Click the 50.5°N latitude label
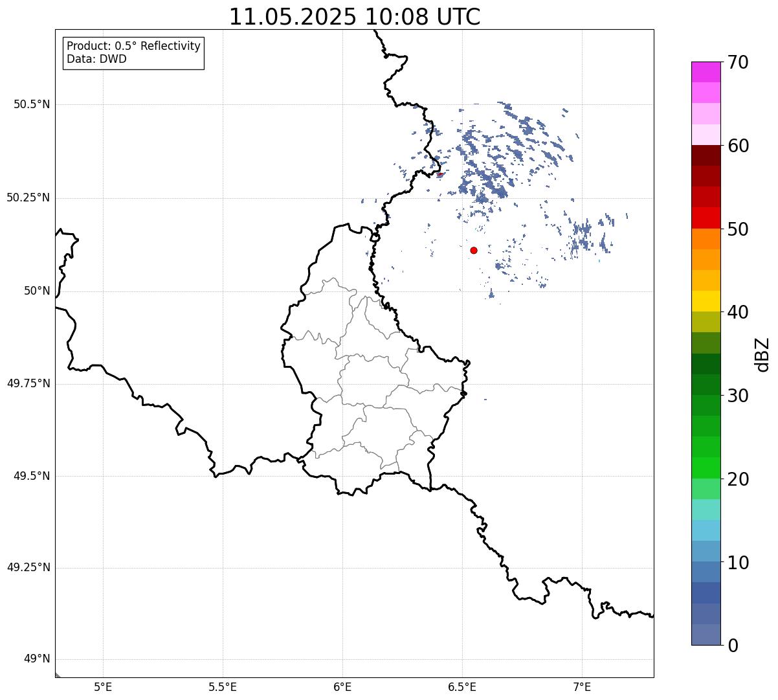 (32, 104)
